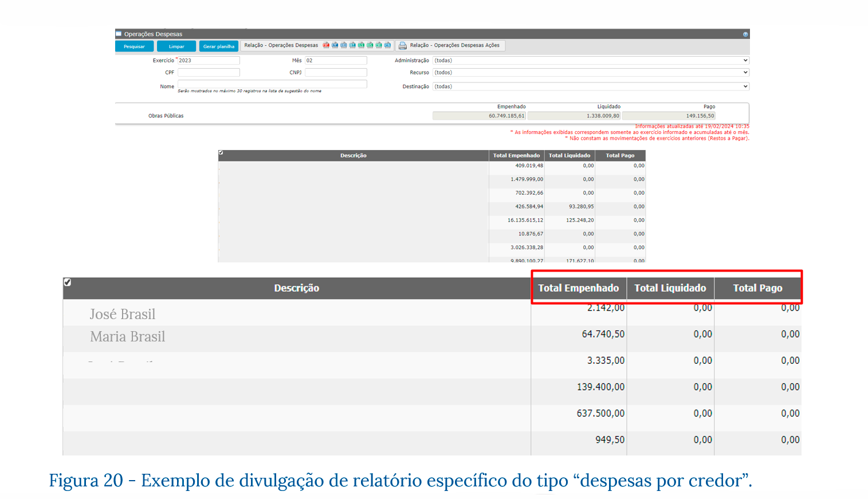Viewport: 868px width, 499px height.
Task: Export the report as PDF
Action: (x=326, y=45)
